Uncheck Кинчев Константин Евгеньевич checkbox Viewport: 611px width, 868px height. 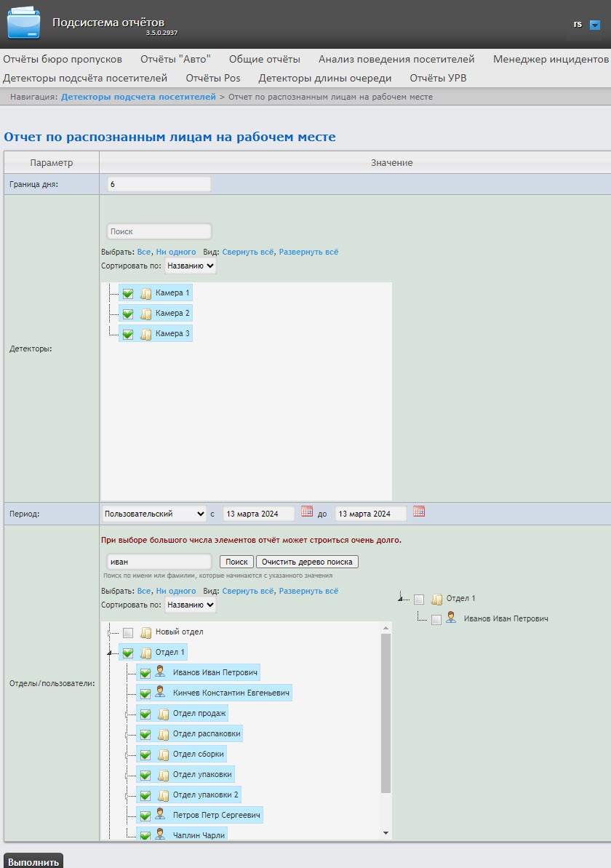pos(145,693)
